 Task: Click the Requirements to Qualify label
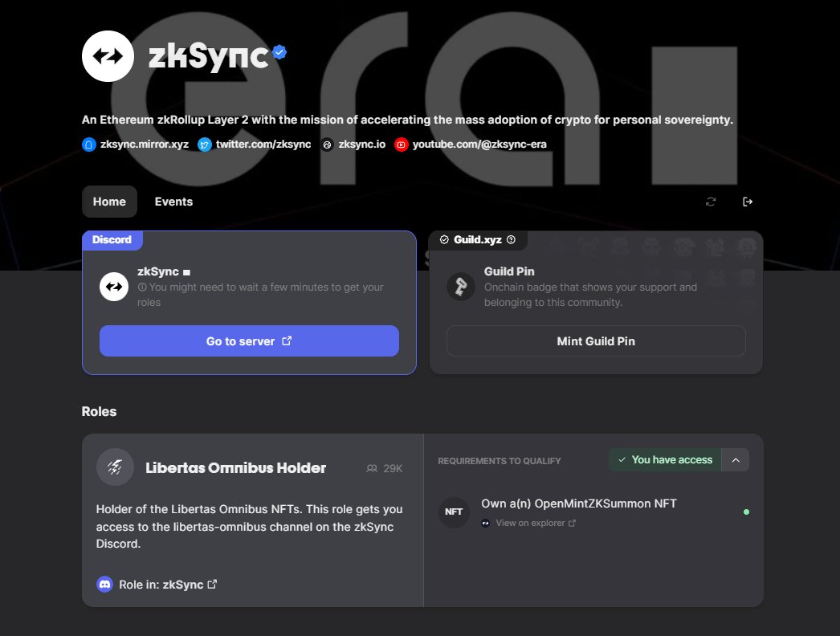point(500,461)
